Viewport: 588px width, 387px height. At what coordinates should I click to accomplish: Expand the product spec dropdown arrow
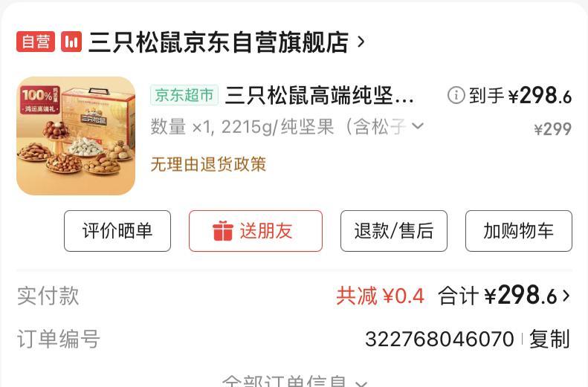(418, 126)
